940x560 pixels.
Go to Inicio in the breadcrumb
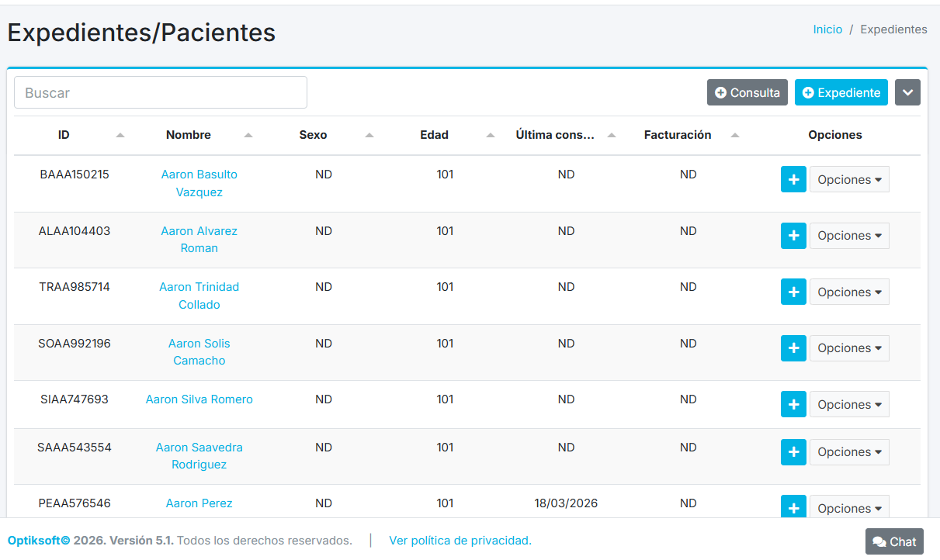click(x=827, y=29)
